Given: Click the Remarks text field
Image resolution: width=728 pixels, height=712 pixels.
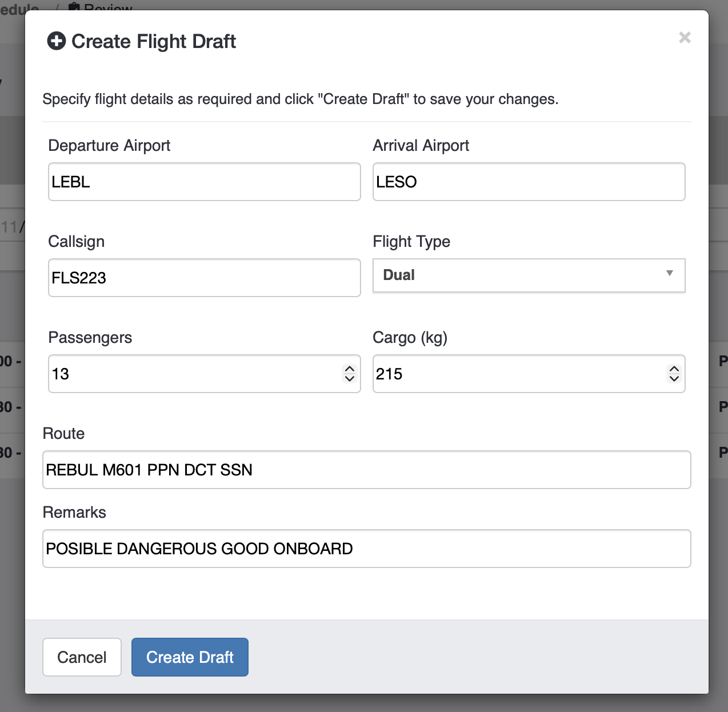Looking at the screenshot, I should [x=366, y=549].
